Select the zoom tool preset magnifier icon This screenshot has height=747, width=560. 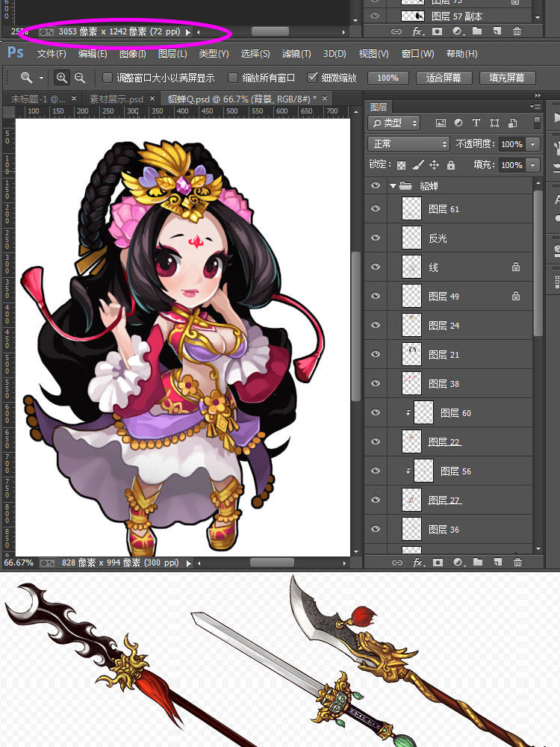pos(26,77)
